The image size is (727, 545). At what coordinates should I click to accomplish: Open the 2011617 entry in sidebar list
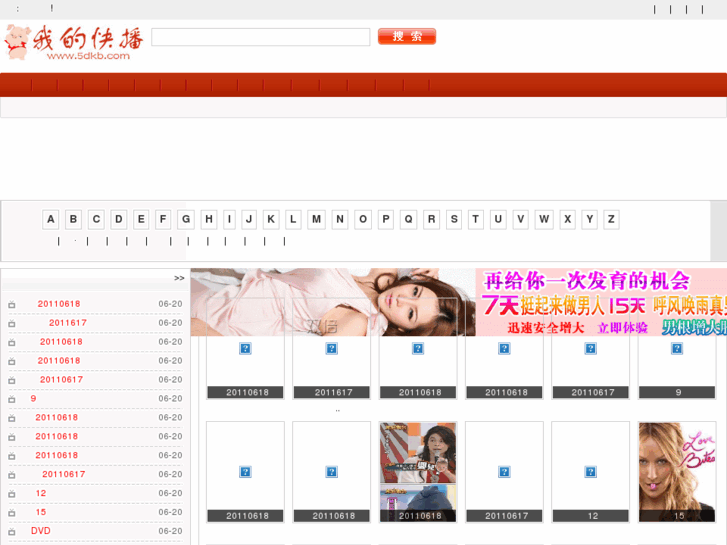click(68, 323)
